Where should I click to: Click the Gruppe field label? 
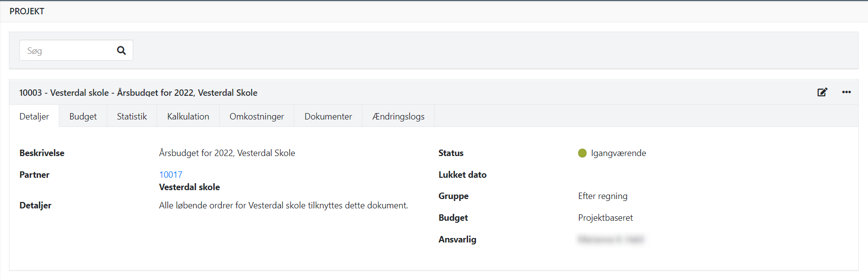[453, 196]
